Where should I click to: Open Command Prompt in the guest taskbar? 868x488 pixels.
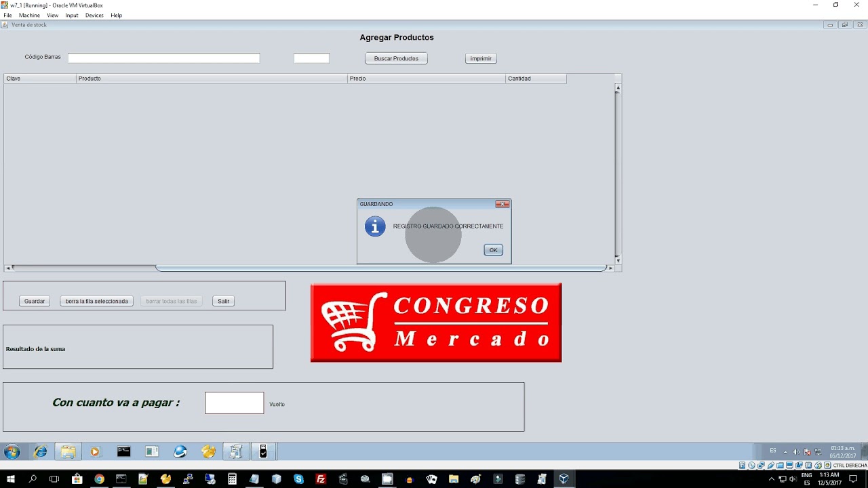123,451
